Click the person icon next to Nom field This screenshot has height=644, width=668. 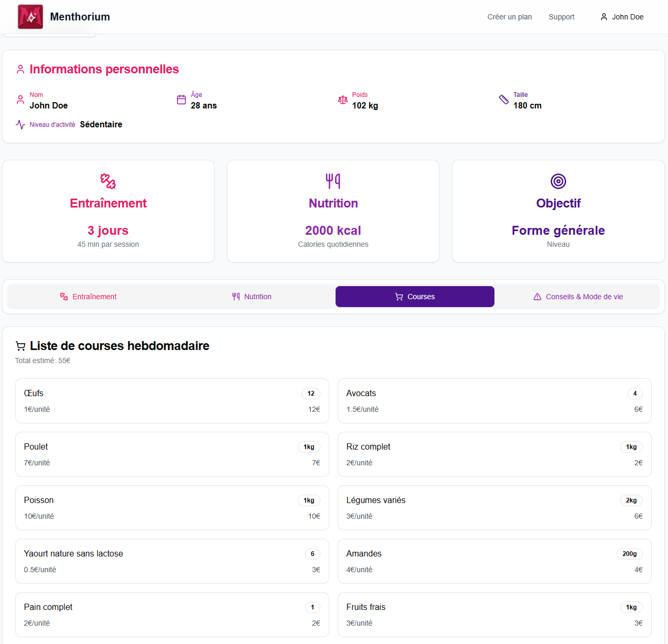pyautogui.click(x=20, y=100)
